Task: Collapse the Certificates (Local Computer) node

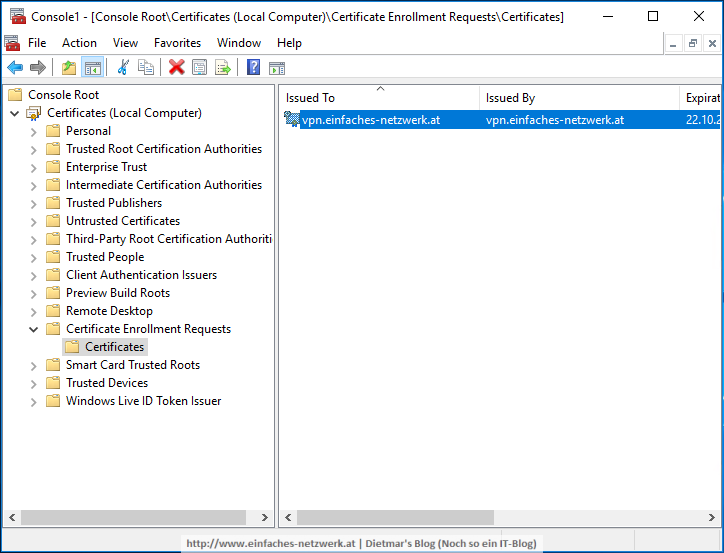Action: tap(15, 113)
